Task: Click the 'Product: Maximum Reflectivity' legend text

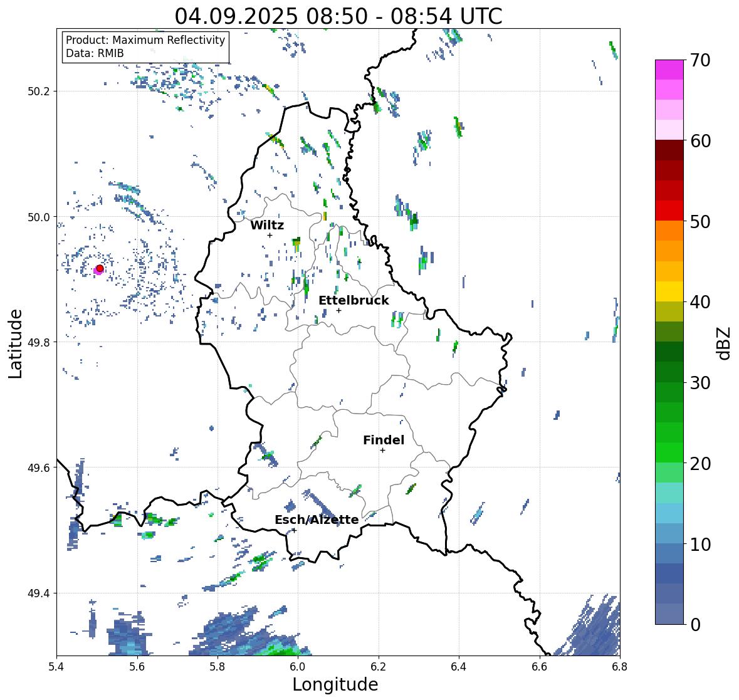Action: (x=145, y=40)
